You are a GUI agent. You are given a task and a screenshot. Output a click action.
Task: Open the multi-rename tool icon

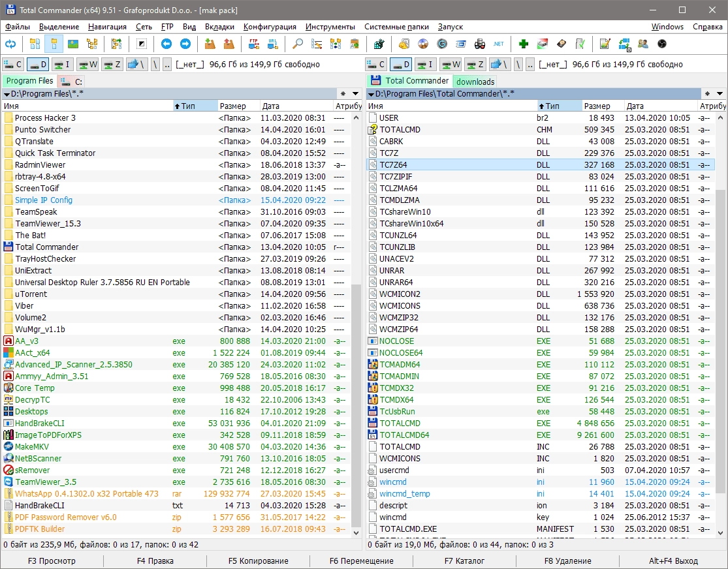(x=317, y=44)
